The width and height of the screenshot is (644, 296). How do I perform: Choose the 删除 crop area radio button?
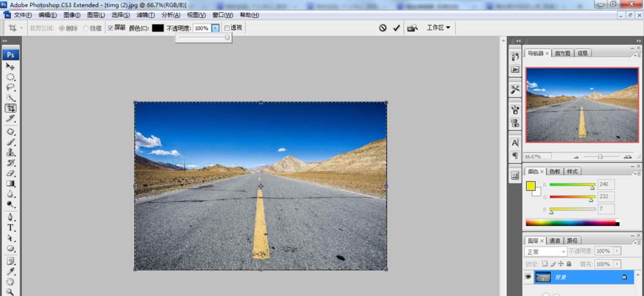(62, 28)
